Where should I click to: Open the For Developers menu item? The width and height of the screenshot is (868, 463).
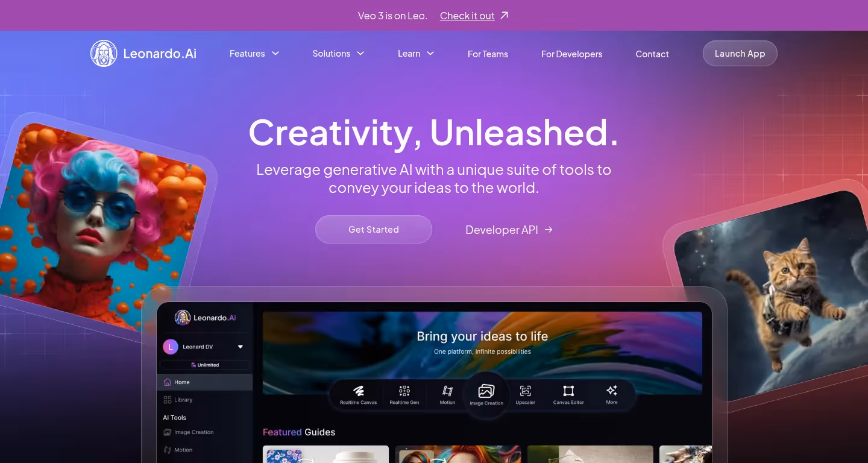coord(571,54)
